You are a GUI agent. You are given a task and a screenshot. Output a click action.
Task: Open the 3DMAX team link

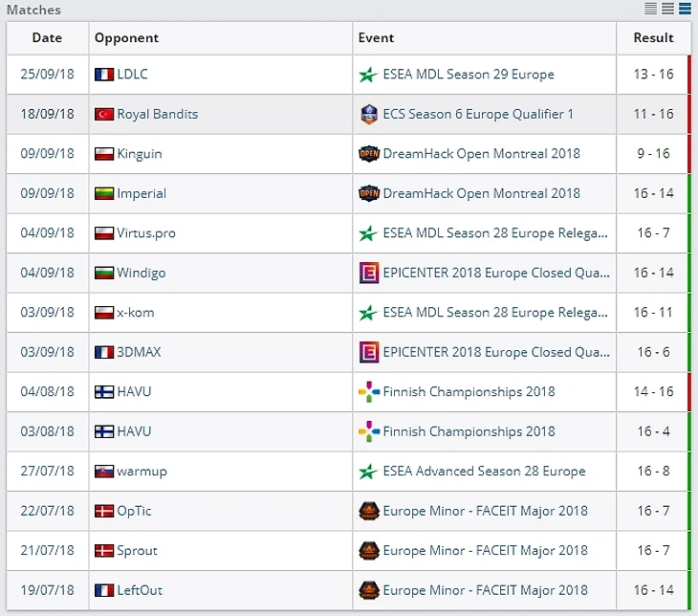(139, 352)
